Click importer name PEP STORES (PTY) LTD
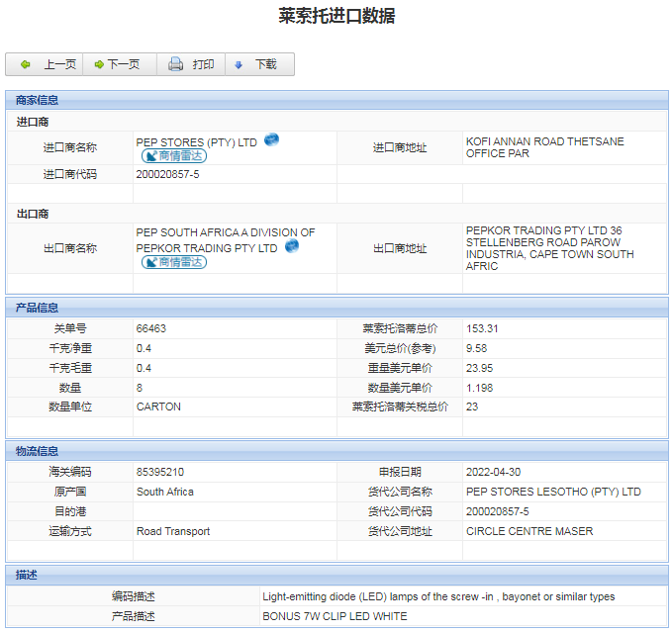 pos(196,142)
